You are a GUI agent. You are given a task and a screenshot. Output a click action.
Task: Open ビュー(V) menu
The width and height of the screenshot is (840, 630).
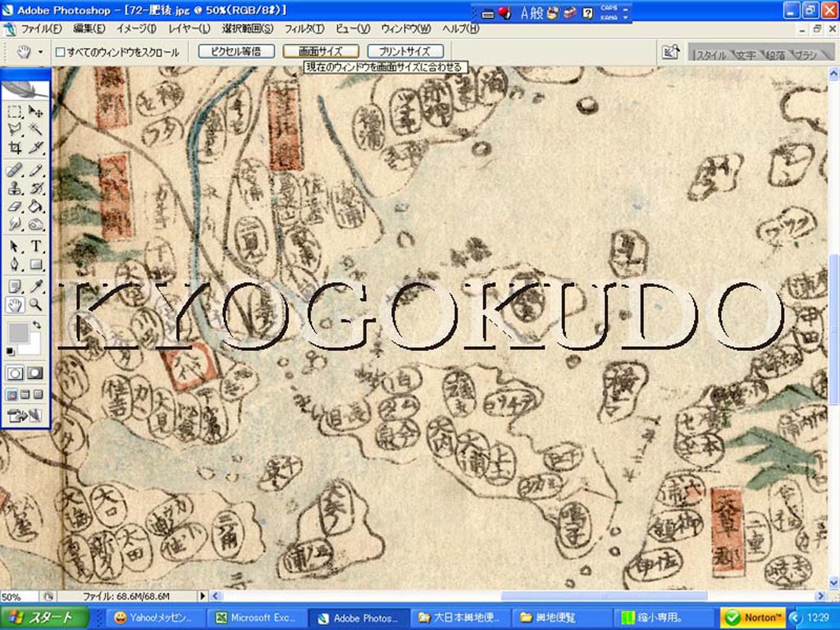click(353, 29)
